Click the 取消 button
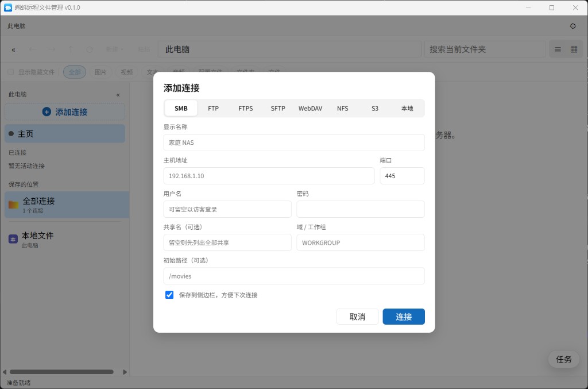588x389 pixels. (357, 317)
